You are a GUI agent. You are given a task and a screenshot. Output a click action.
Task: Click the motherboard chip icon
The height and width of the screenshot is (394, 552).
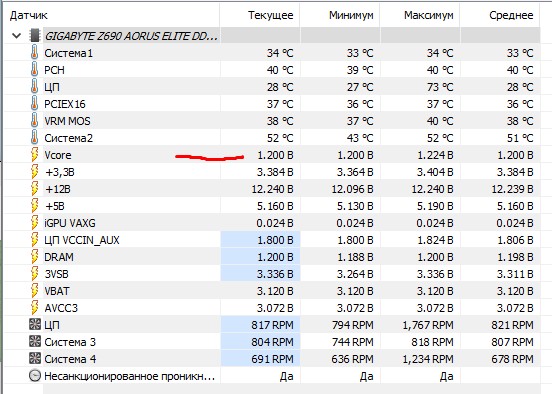click(35, 36)
